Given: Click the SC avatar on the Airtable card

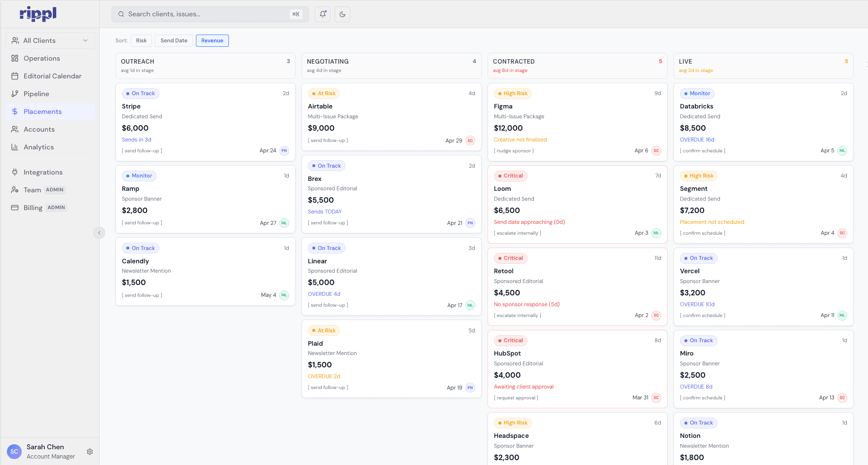Looking at the screenshot, I should point(470,141).
